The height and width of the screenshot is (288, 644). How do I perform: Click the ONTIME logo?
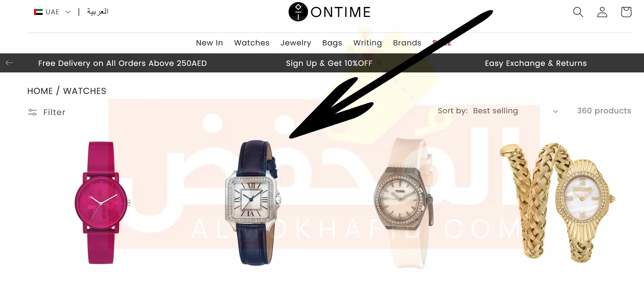329,12
